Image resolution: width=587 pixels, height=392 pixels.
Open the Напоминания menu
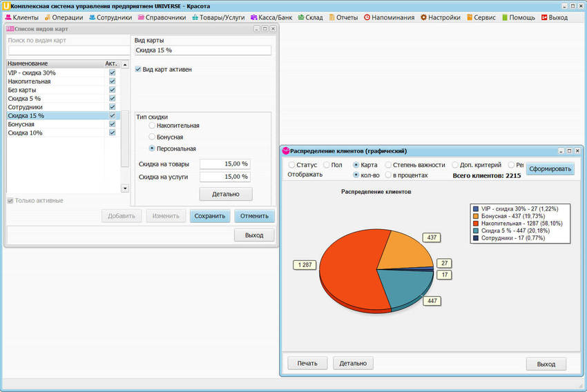pos(389,17)
